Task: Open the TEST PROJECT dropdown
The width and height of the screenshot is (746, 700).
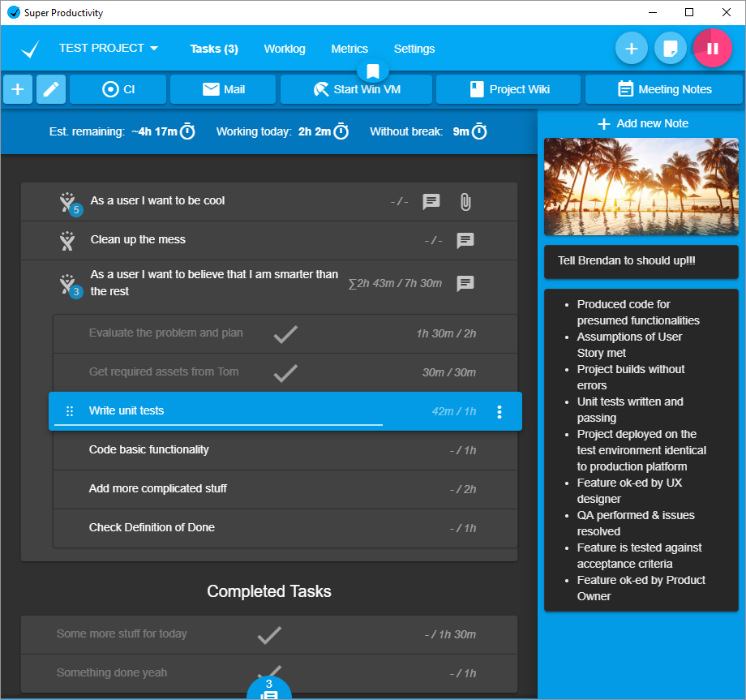Action: click(109, 48)
